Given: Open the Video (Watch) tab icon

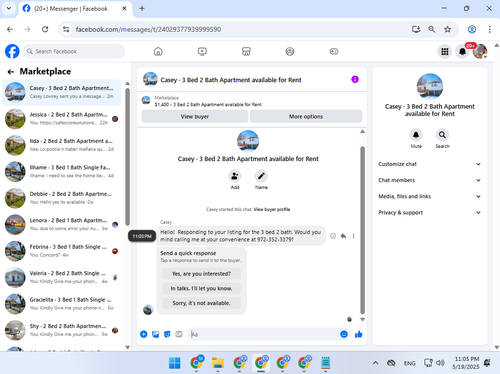Looking at the screenshot, I should [x=202, y=51].
